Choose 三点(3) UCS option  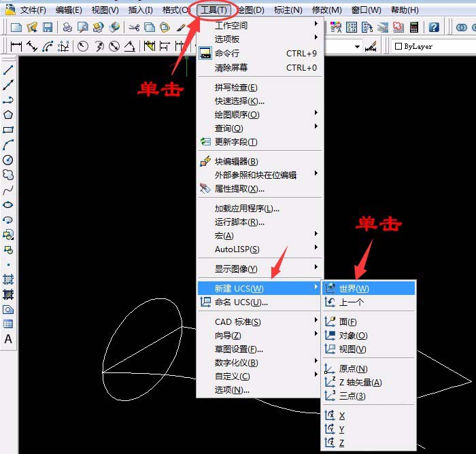click(x=369, y=396)
